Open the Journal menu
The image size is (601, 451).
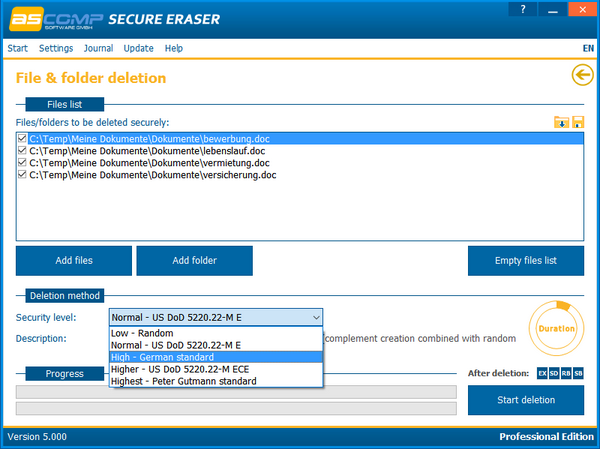point(99,48)
